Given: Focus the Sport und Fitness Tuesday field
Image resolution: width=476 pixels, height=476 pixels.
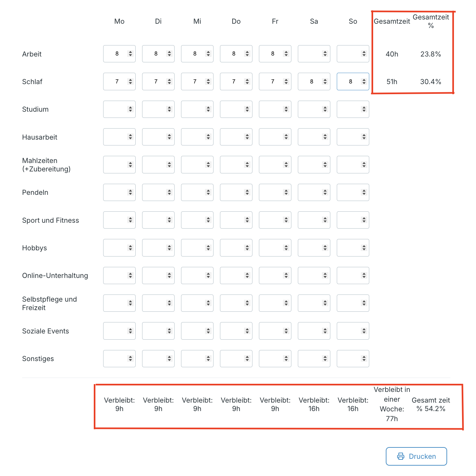Looking at the screenshot, I should click(x=158, y=220).
